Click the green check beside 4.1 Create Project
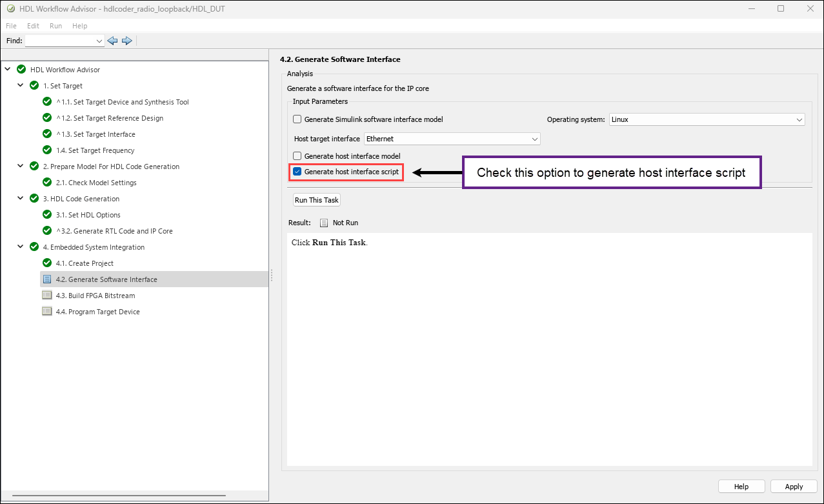 (46, 263)
